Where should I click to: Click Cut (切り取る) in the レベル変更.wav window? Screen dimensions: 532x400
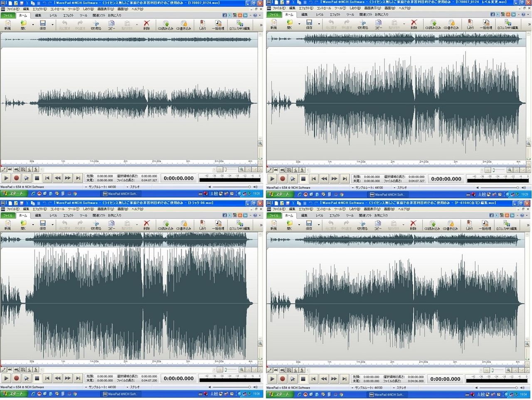pos(363,25)
